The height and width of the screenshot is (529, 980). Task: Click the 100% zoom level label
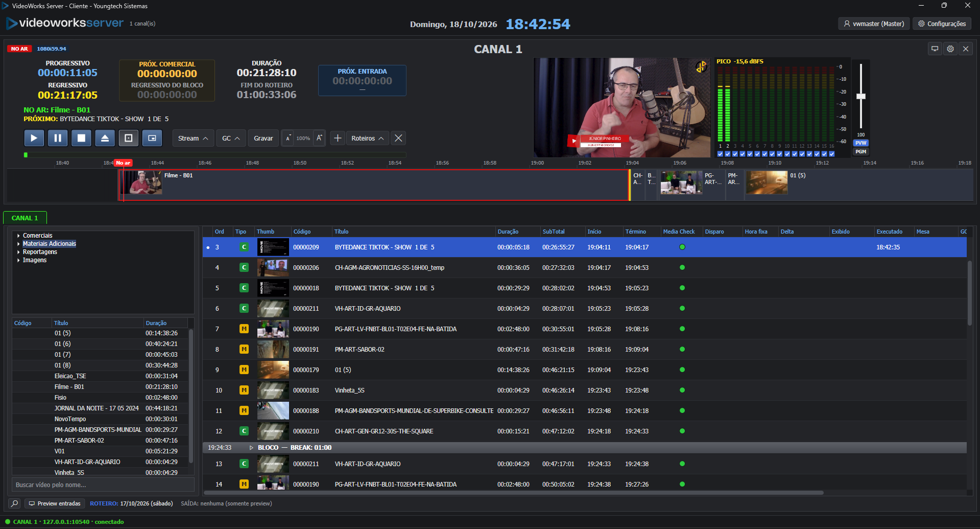303,138
